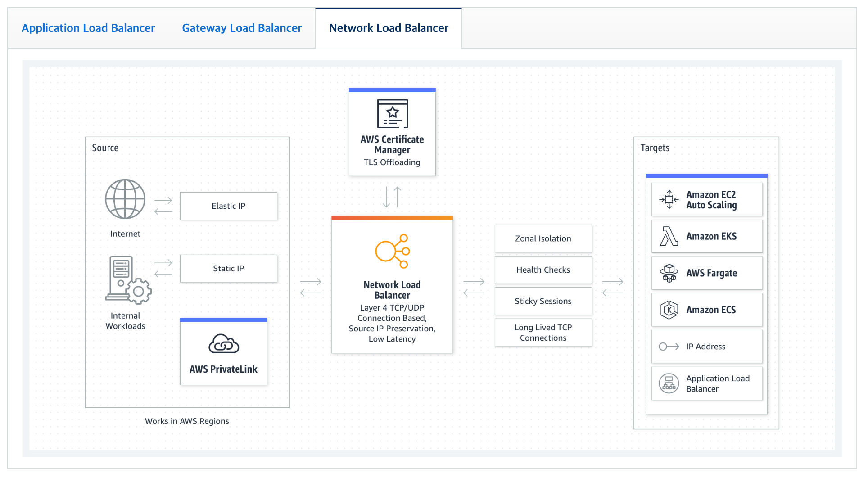Click the Internet label
Image resolution: width=868 pixels, height=477 pixels.
tap(125, 234)
